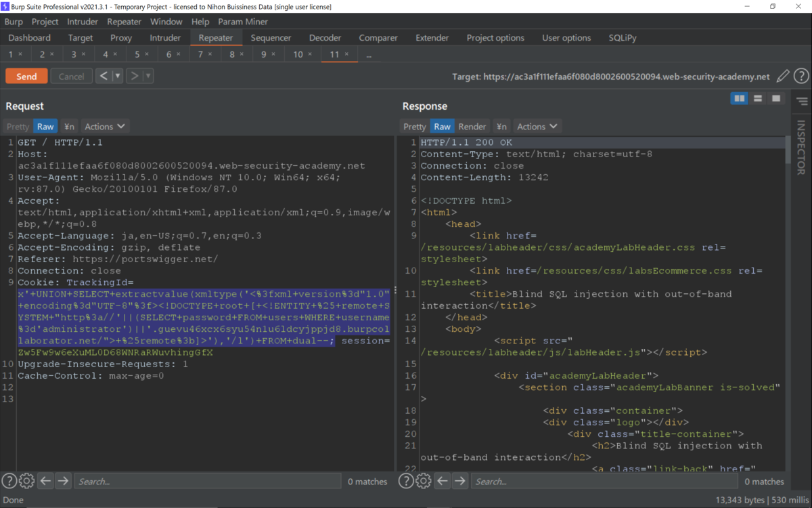The width and height of the screenshot is (812, 508).
Task: Switch response view to Raw
Action: pyautogui.click(x=442, y=127)
